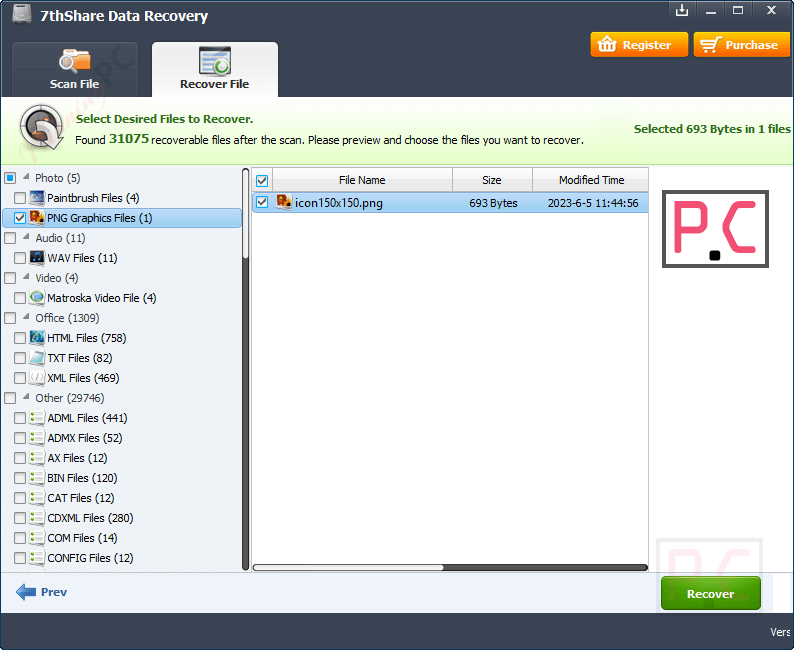Click the ADMX Files icon

(x=37, y=437)
